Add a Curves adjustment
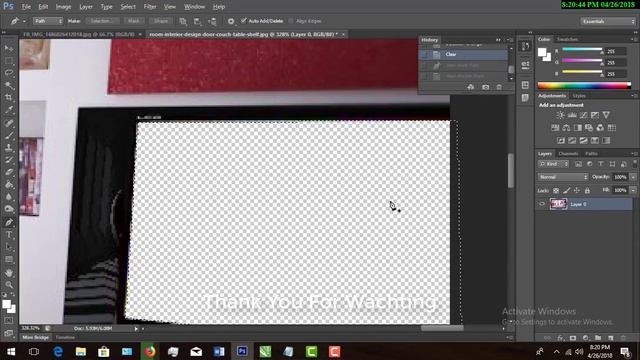Viewport: 640px width, 360px height. (584, 115)
